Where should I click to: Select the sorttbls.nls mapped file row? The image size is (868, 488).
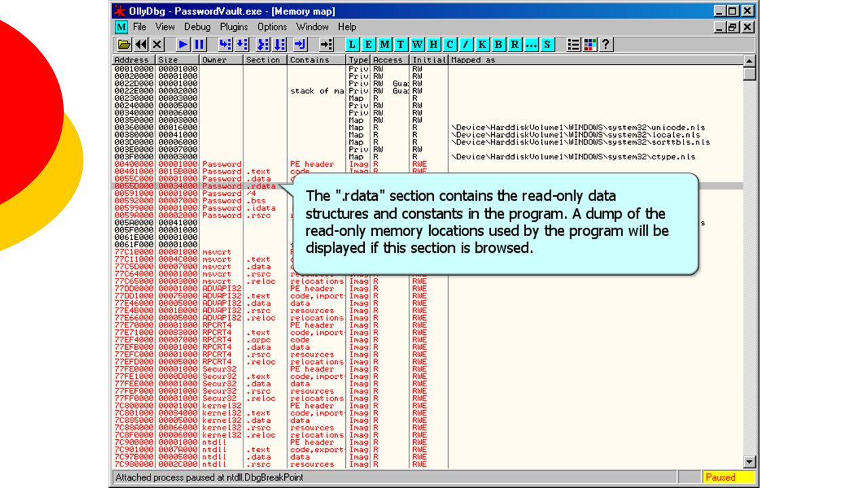427,142
